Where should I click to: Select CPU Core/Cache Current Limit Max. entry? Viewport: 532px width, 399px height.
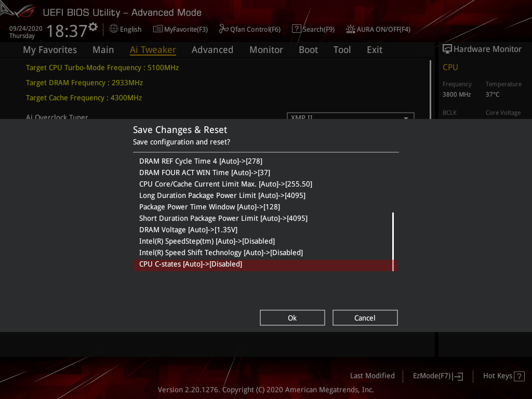pyautogui.click(x=225, y=184)
